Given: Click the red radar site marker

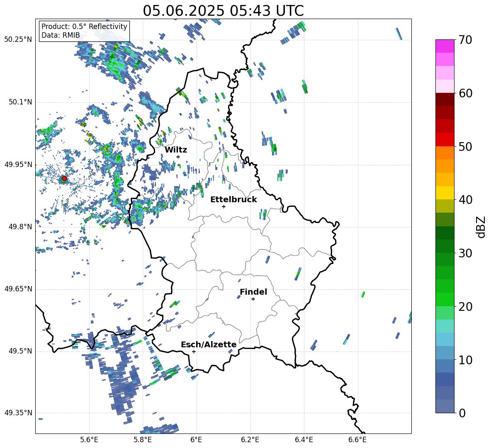Looking at the screenshot, I should click(64, 178).
